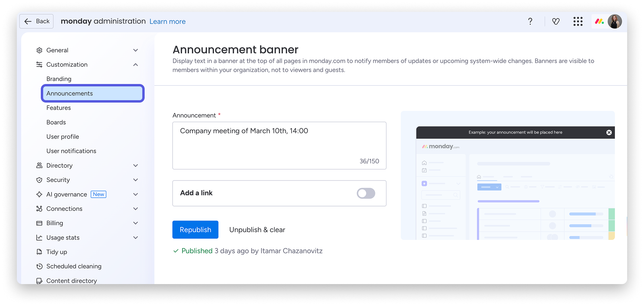
Task: Open the Tidy up page
Action: pyautogui.click(x=57, y=252)
